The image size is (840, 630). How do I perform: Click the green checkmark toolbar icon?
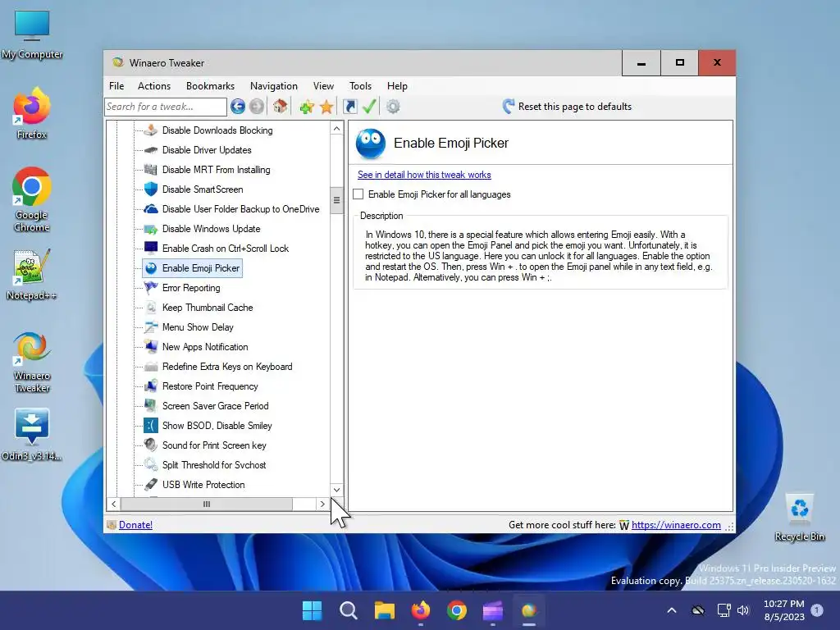369,107
